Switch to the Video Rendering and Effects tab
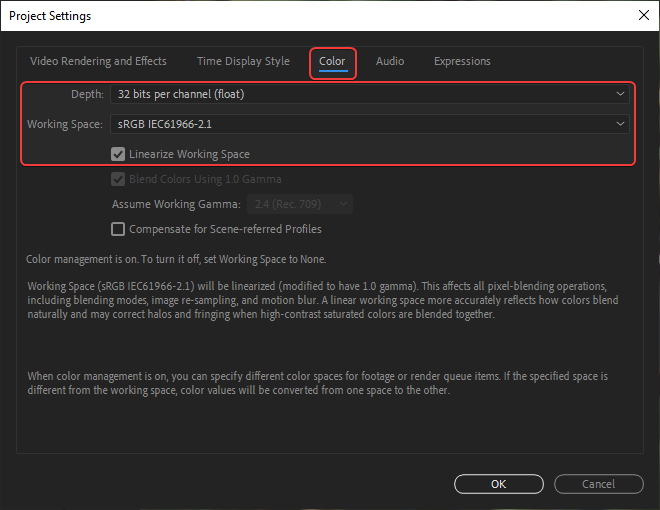Screen dimensions: 660x510 [98, 62]
